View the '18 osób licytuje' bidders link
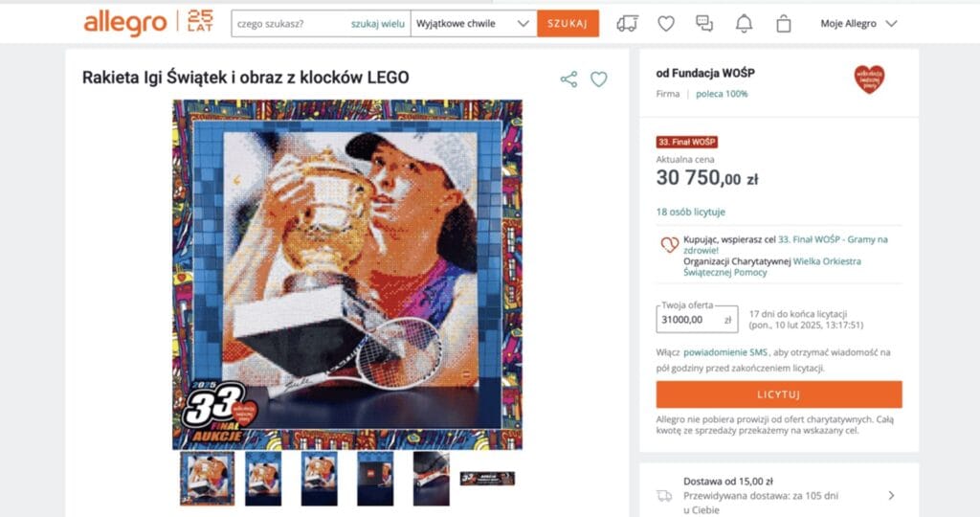 (691, 212)
